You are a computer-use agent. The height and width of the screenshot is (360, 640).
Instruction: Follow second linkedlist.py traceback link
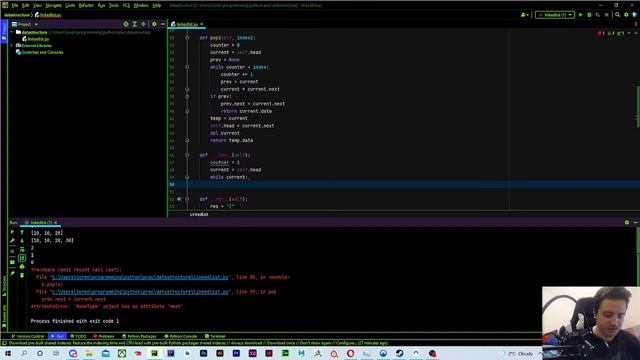pyautogui.click(x=140, y=292)
